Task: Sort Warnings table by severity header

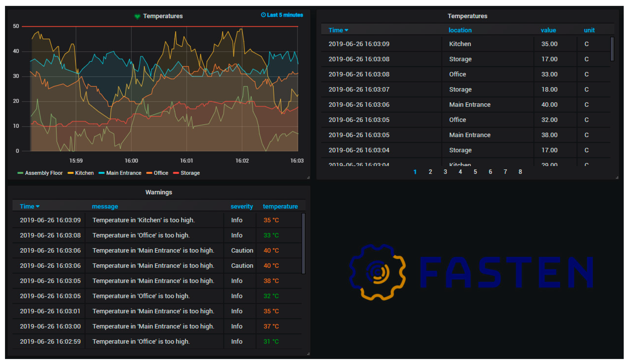Action: tap(241, 206)
